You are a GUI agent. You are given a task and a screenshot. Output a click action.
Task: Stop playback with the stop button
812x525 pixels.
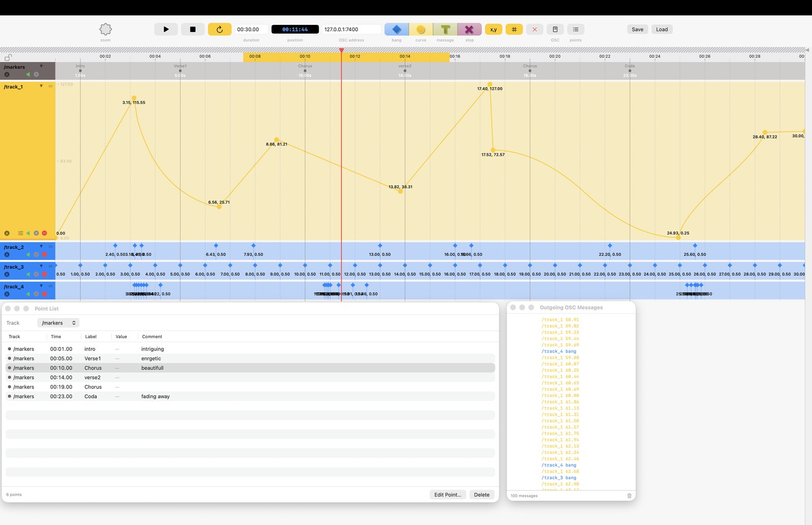193,29
